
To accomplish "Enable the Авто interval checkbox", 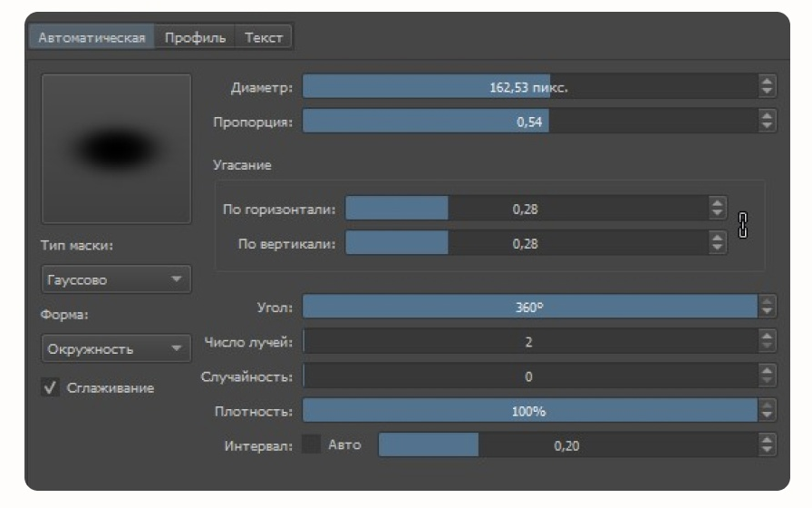I will pos(311,444).
